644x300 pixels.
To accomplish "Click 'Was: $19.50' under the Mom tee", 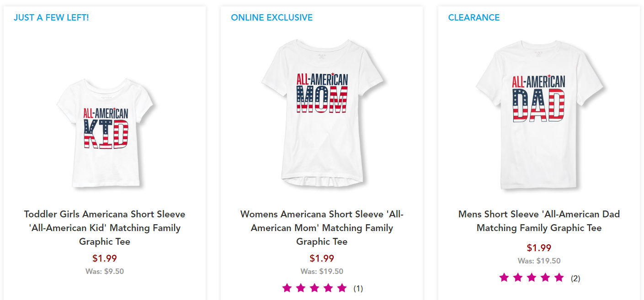I will (322, 271).
